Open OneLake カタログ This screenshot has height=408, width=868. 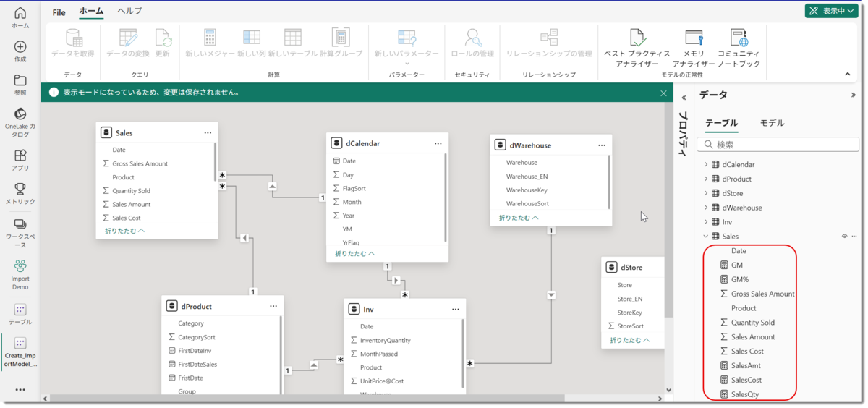coord(20,123)
